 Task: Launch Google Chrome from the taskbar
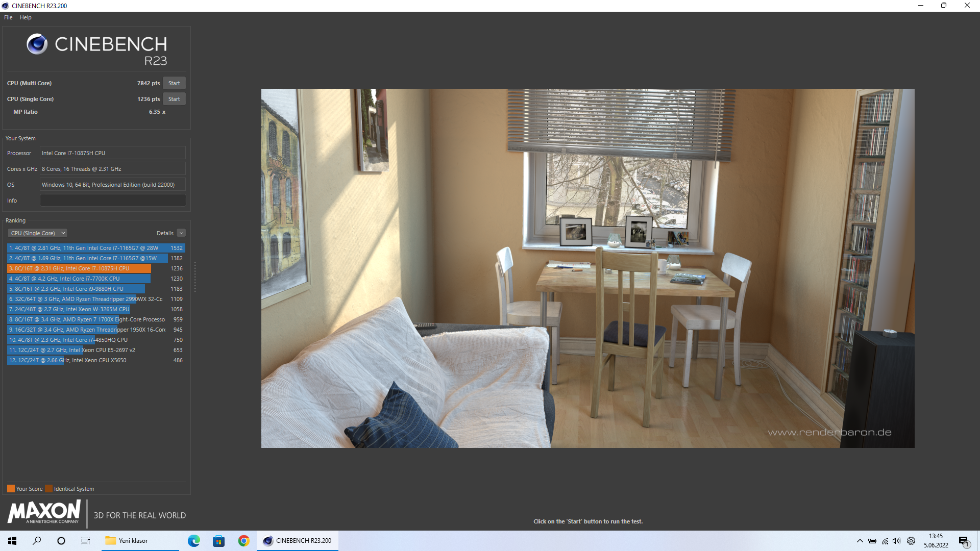tap(244, 541)
